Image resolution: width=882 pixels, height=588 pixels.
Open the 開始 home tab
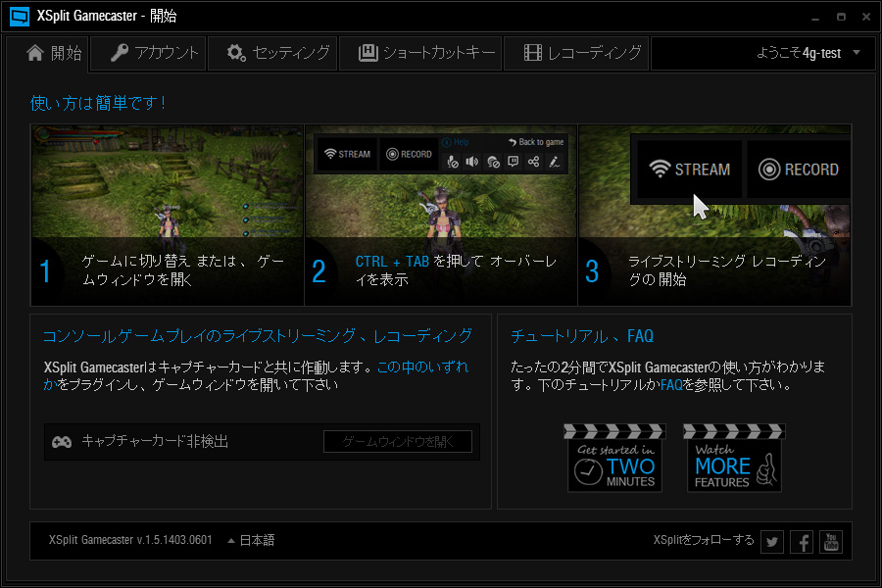click(x=47, y=54)
